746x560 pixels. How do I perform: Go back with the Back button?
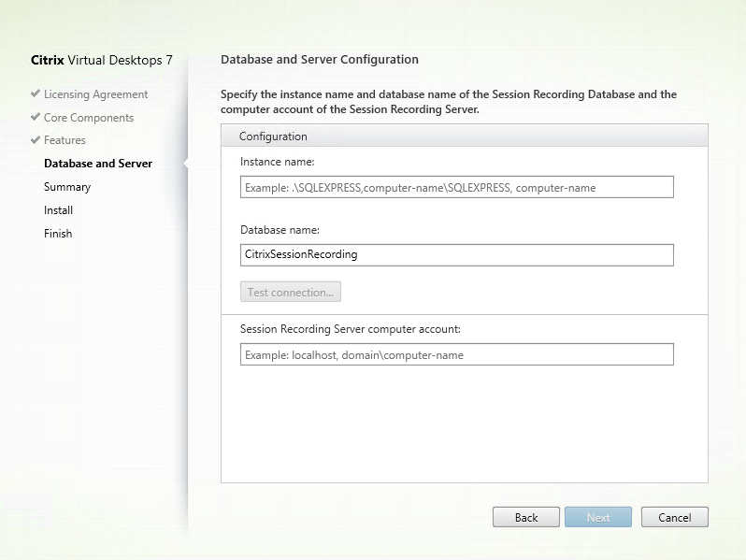[x=526, y=517]
